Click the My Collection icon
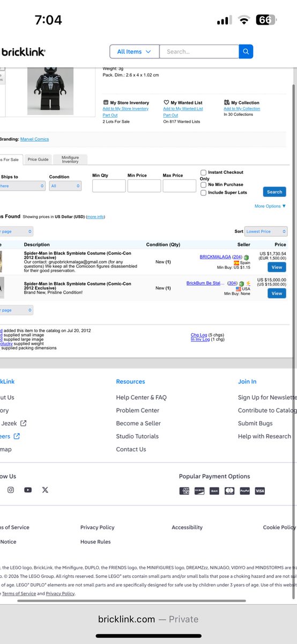 227,103
